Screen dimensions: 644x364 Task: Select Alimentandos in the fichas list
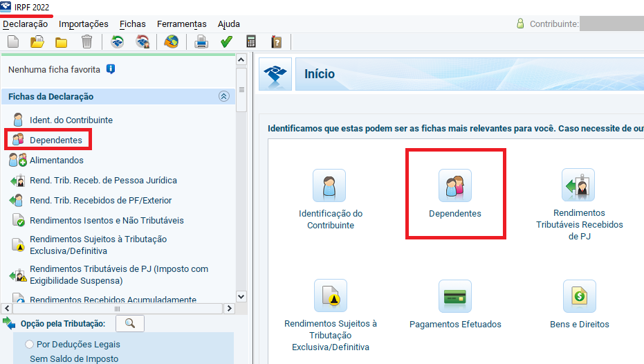55,161
